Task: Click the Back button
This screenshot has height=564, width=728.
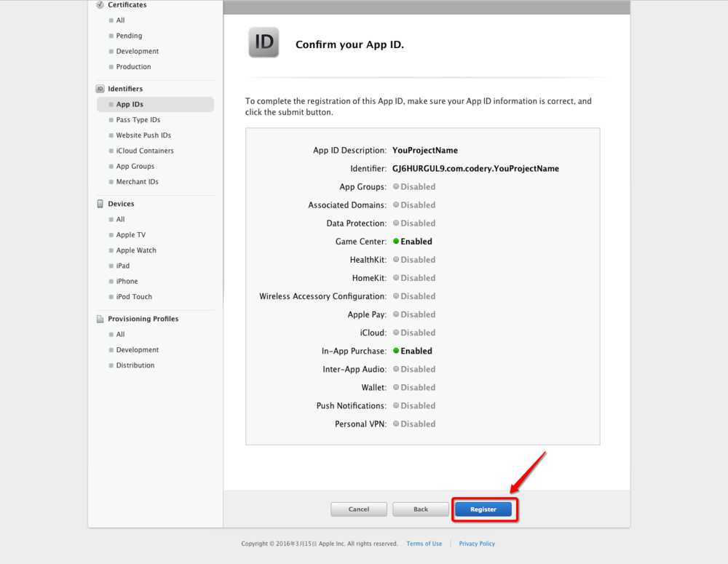Action: 421,509
